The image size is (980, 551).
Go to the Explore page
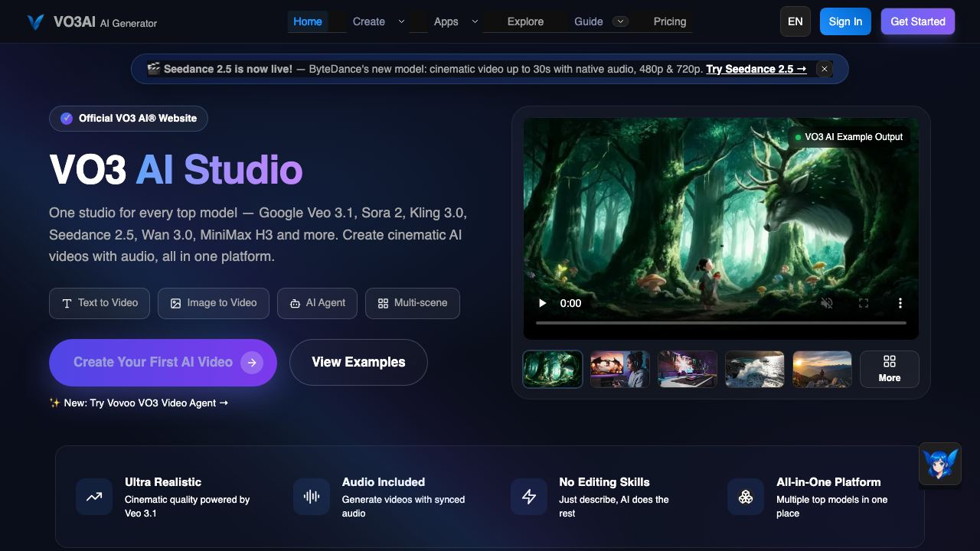pyautogui.click(x=525, y=21)
